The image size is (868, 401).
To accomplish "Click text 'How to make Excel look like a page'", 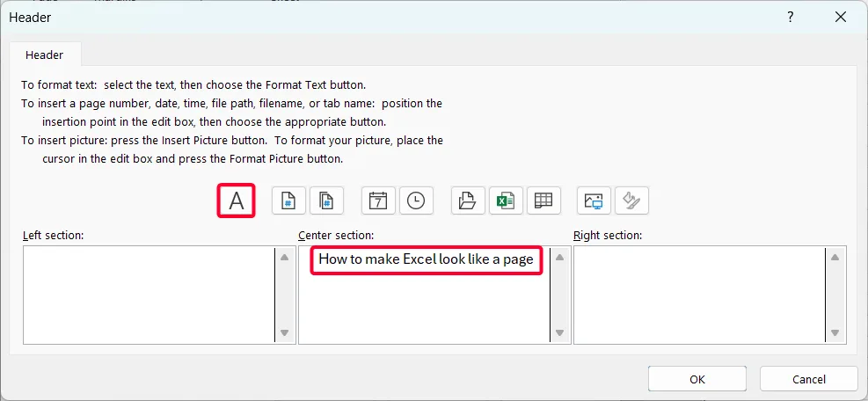I will (426, 259).
